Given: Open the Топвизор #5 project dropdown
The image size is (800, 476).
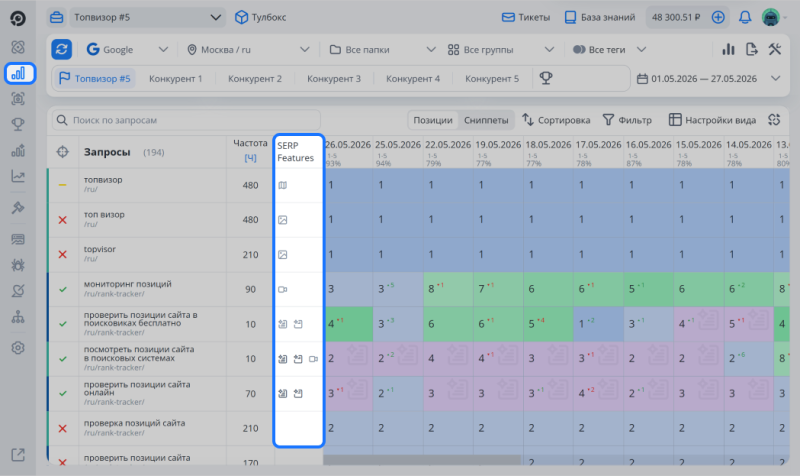Looking at the screenshot, I should 147,17.
